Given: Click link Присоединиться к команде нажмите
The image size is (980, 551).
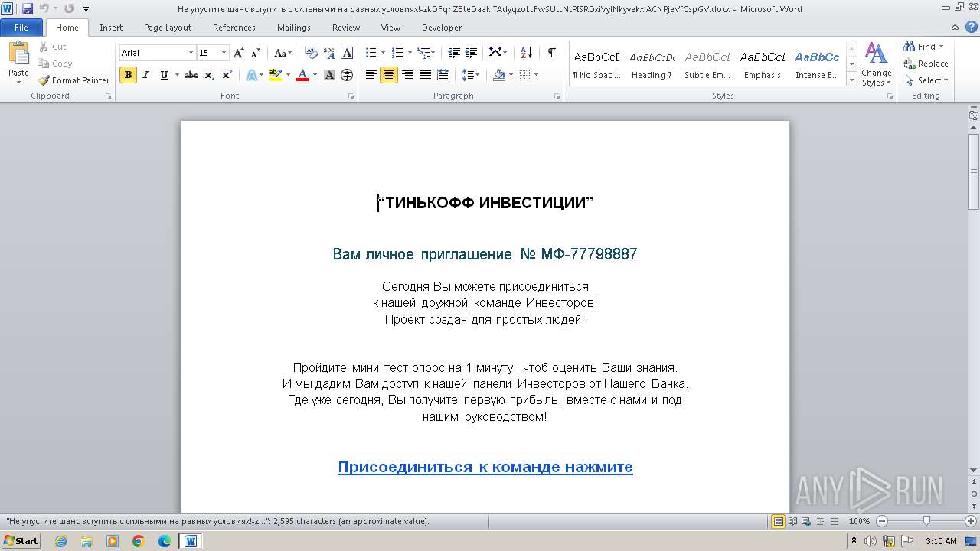Looking at the screenshot, I should (x=485, y=467).
